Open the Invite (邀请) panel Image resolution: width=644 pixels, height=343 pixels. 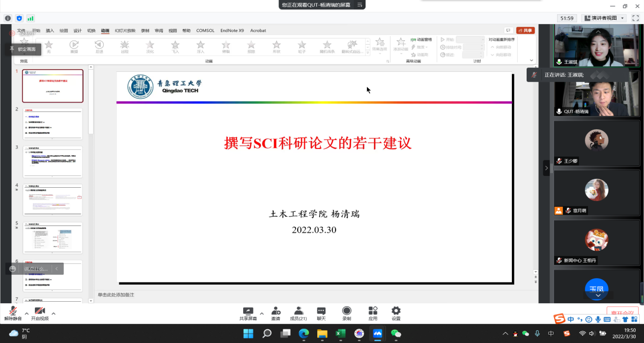276,314
